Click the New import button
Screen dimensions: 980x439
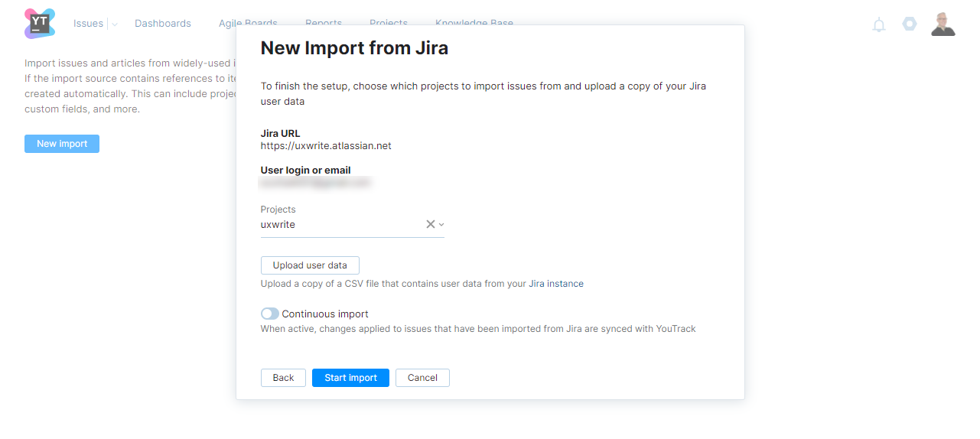(x=62, y=144)
